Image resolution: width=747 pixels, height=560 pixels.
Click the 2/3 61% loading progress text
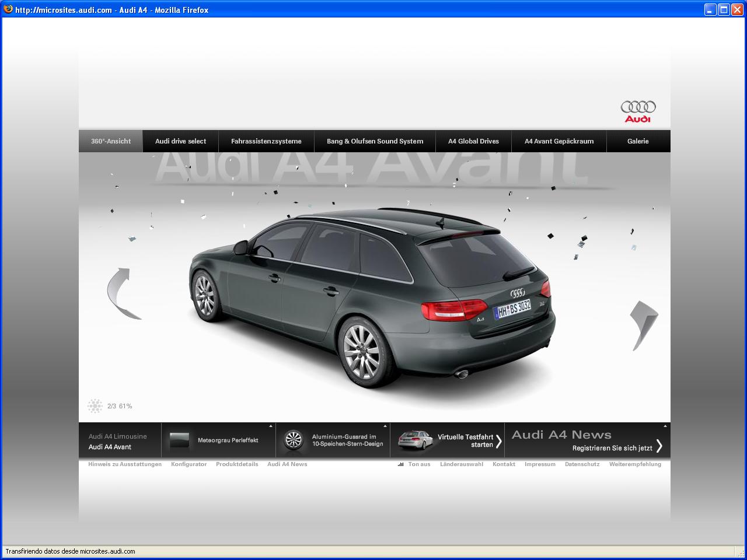click(120, 406)
